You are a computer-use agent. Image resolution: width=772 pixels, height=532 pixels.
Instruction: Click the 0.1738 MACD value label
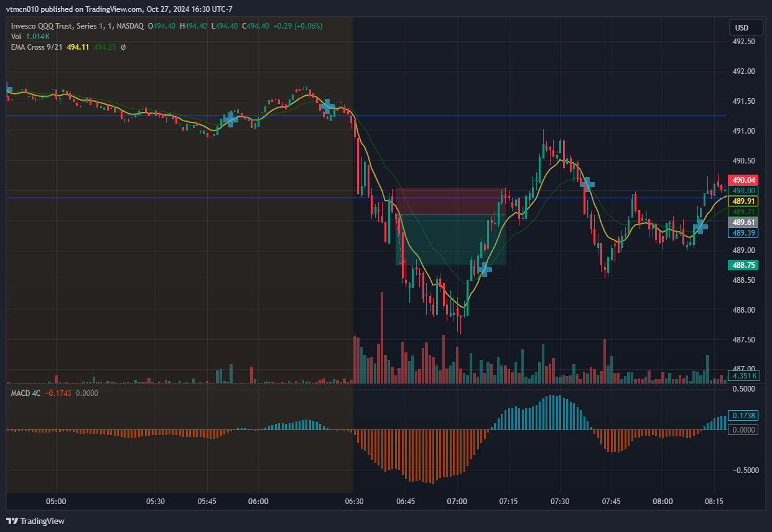point(743,415)
